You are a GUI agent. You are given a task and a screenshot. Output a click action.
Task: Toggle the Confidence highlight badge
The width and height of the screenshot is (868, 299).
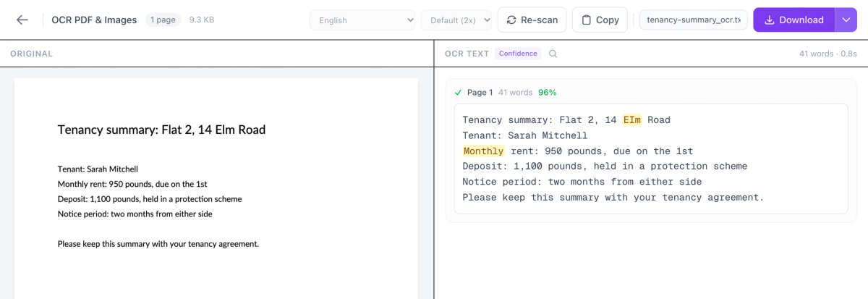(x=518, y=54)
